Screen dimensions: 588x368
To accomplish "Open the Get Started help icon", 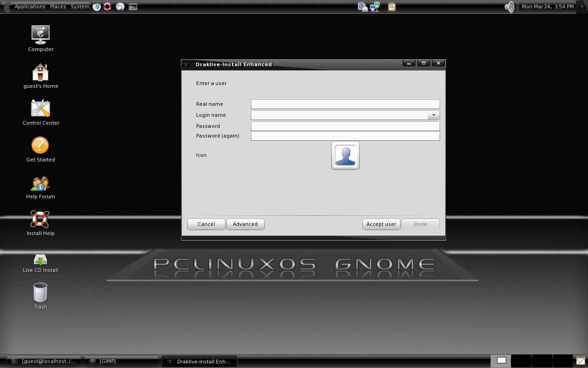I will click(40, 145).
